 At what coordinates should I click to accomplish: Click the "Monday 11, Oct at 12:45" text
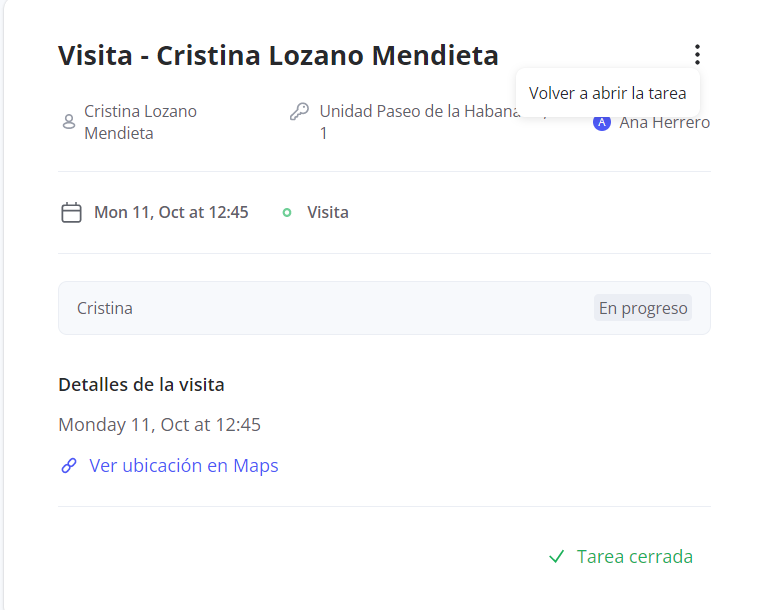click(159, 424)
